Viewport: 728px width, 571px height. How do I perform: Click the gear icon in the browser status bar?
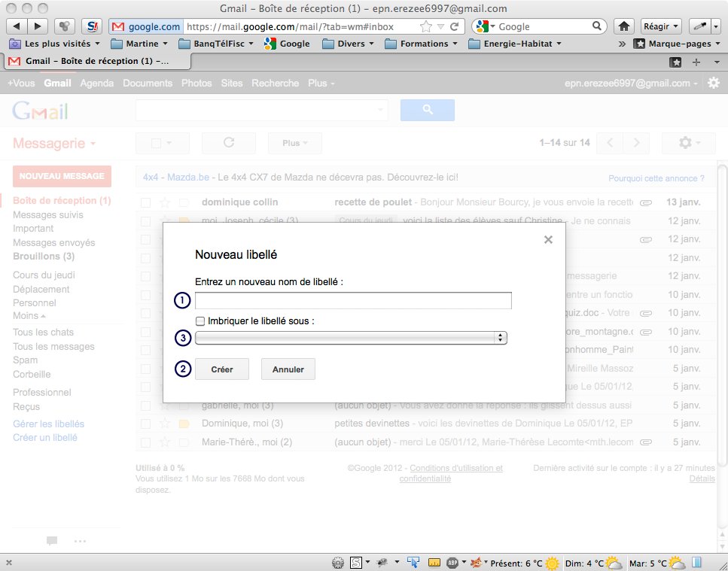(x=337, y=563)
